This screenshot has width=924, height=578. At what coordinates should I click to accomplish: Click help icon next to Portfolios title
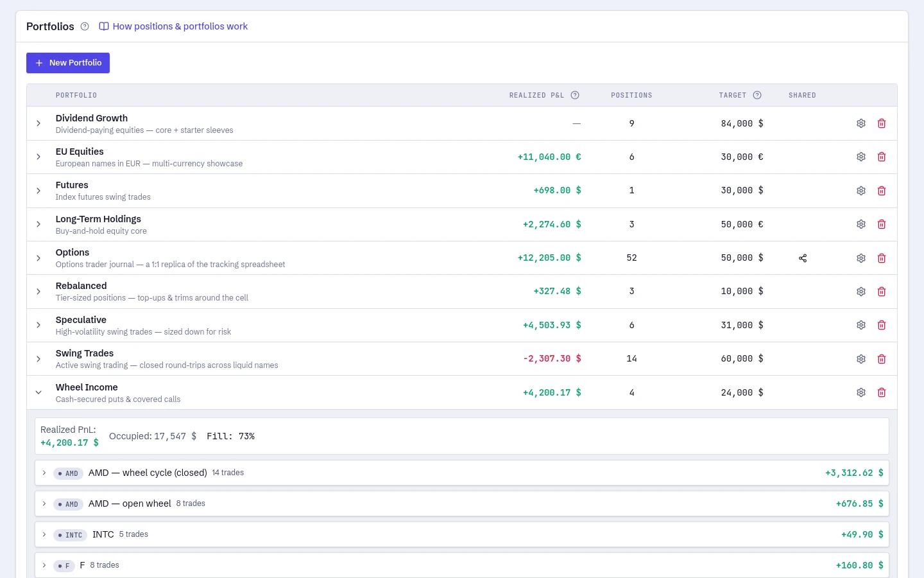(x=85, y=26)
